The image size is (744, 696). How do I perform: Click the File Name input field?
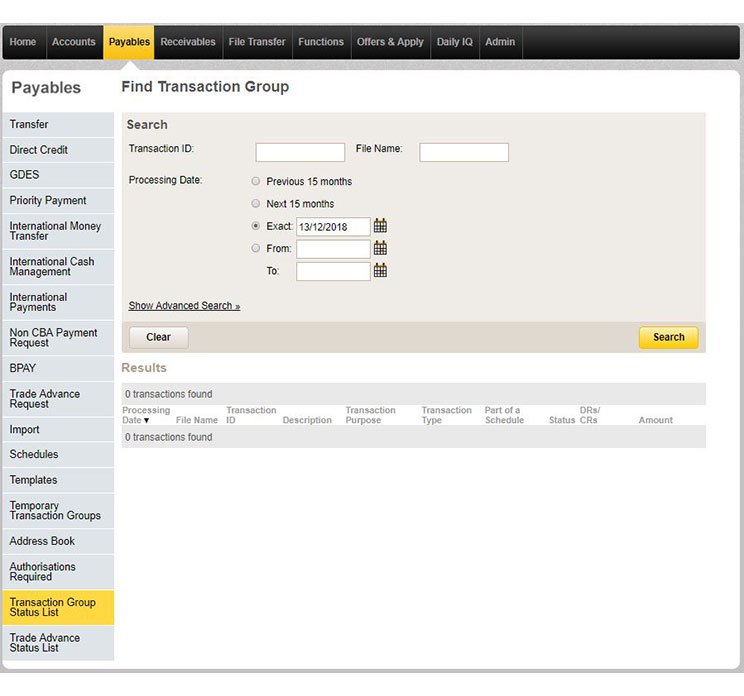coord(464,152)
